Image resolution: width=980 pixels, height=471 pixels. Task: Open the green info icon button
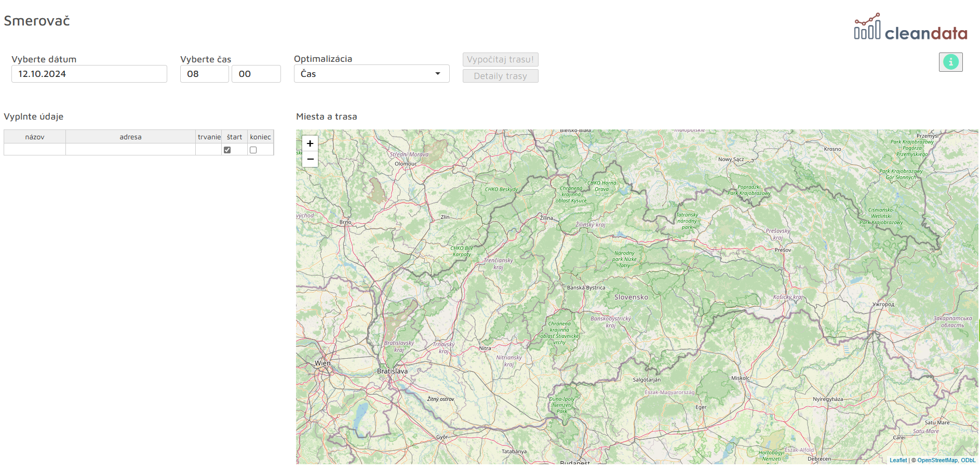pos(950,62)
